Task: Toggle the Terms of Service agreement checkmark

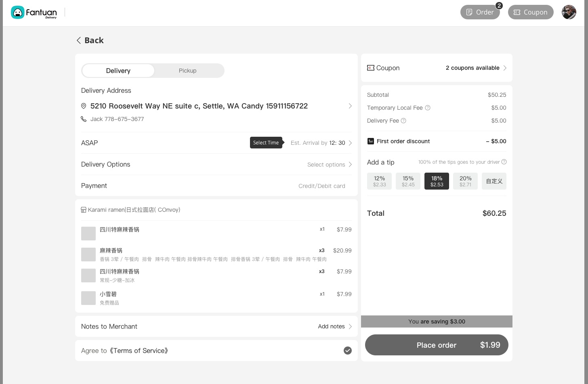Action: coord(348,351)
